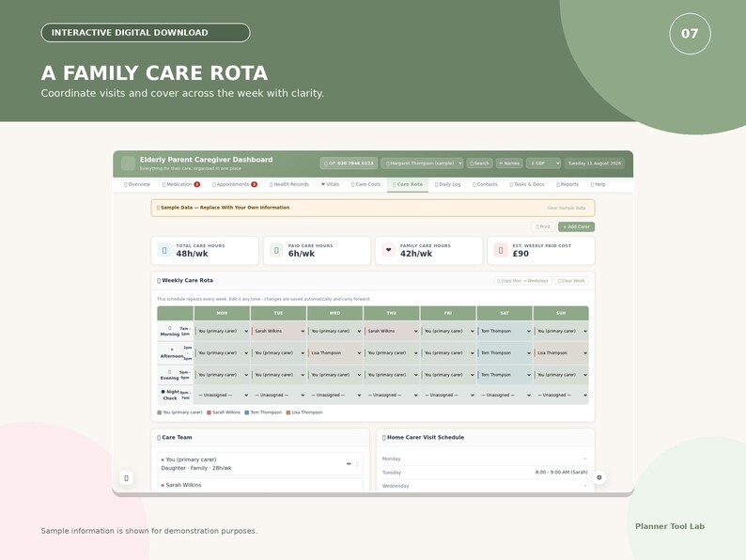Click the '£90' weekly paid cost value
This screenshot has height=560, width=746.
[x=521, y=254]
